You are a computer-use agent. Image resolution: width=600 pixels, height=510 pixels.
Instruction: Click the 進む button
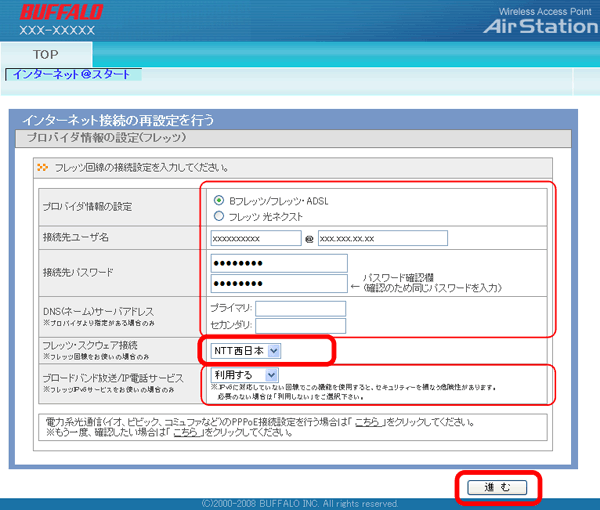click(497, 487)
